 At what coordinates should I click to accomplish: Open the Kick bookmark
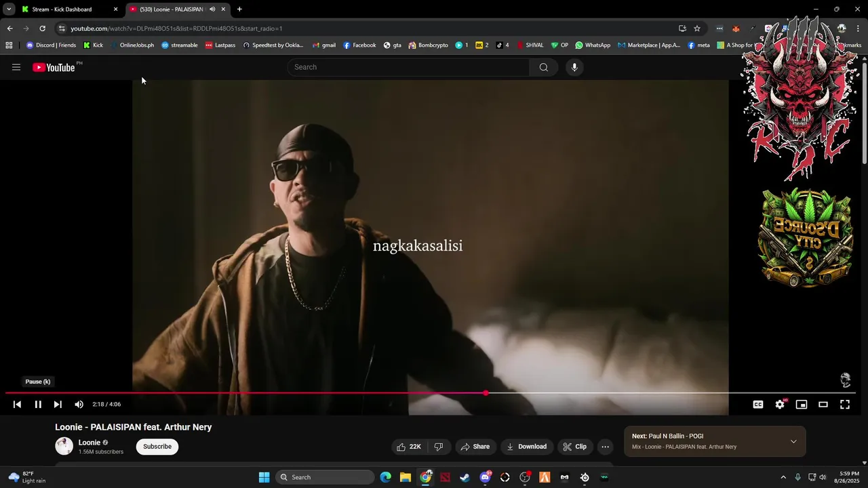click(93, 45)
